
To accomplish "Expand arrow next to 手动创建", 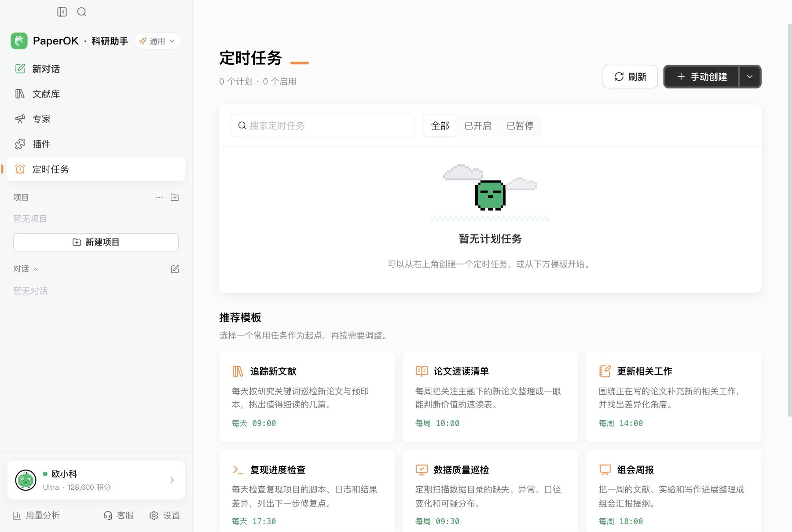I will pyautogui.click(x=750, y=77).
